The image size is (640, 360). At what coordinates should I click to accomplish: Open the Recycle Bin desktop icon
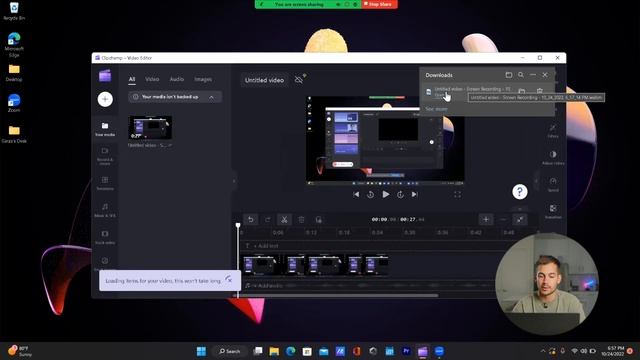14,11
